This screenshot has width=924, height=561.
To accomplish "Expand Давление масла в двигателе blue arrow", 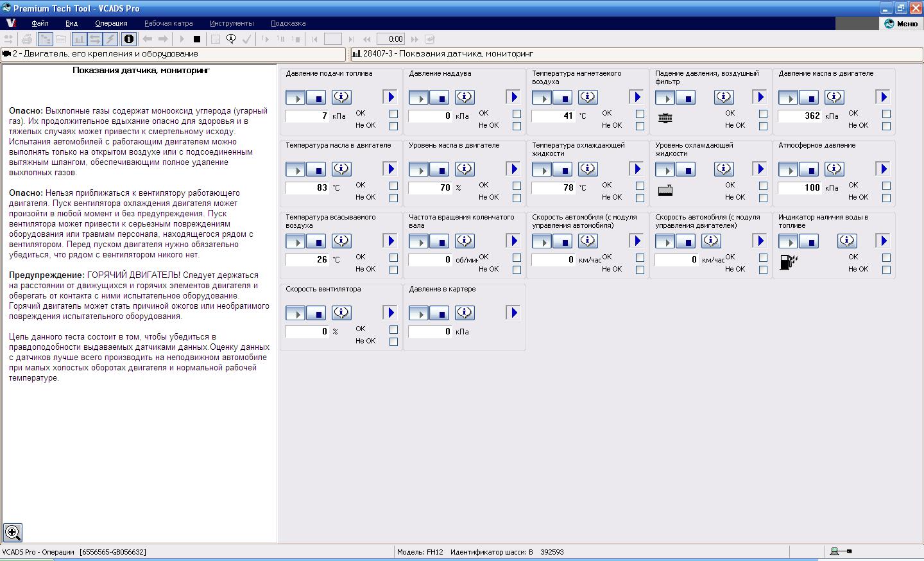I will [883, 97].
